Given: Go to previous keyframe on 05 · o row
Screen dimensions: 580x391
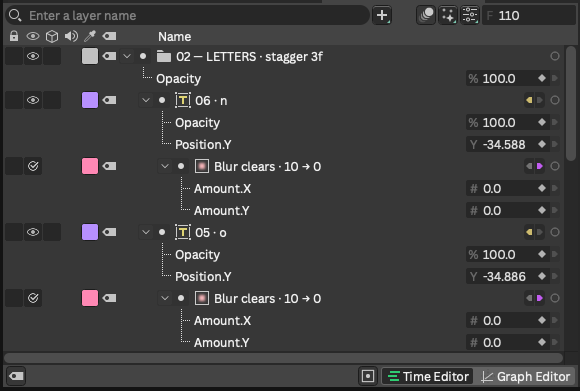Looking at the screenshot, I should 529,232.
